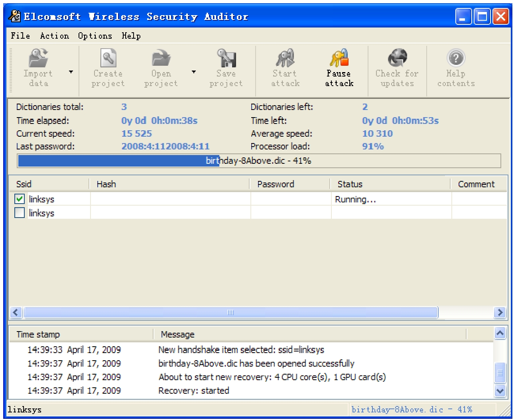Open the Action menu
Viewport: 514px width, 420px height.
tap(55, 36)
